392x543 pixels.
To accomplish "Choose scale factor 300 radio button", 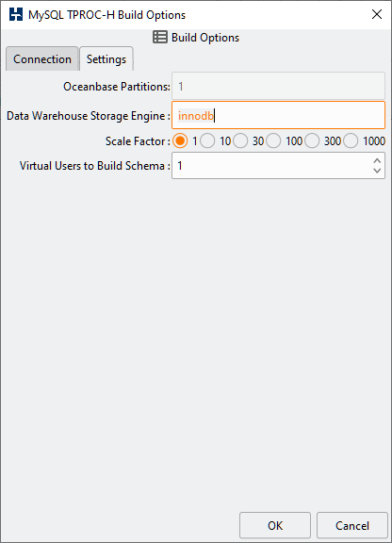I will pyautogui.click(x=312, y=141).
